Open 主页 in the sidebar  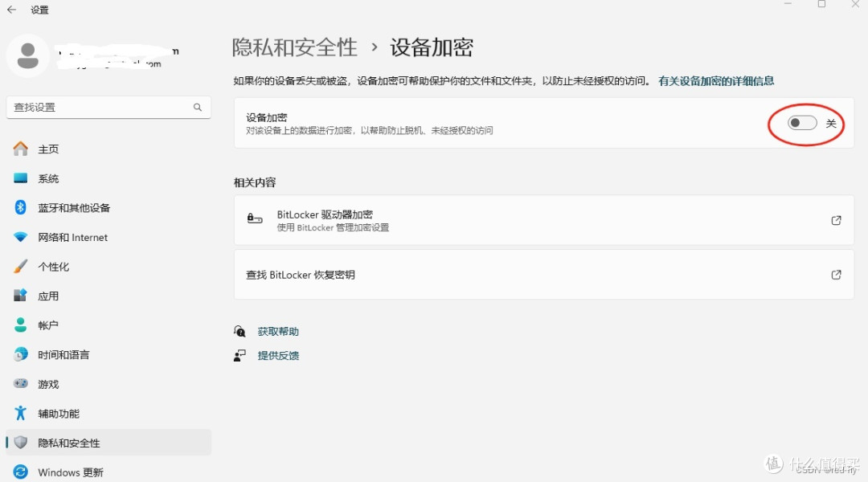point(108,149)
